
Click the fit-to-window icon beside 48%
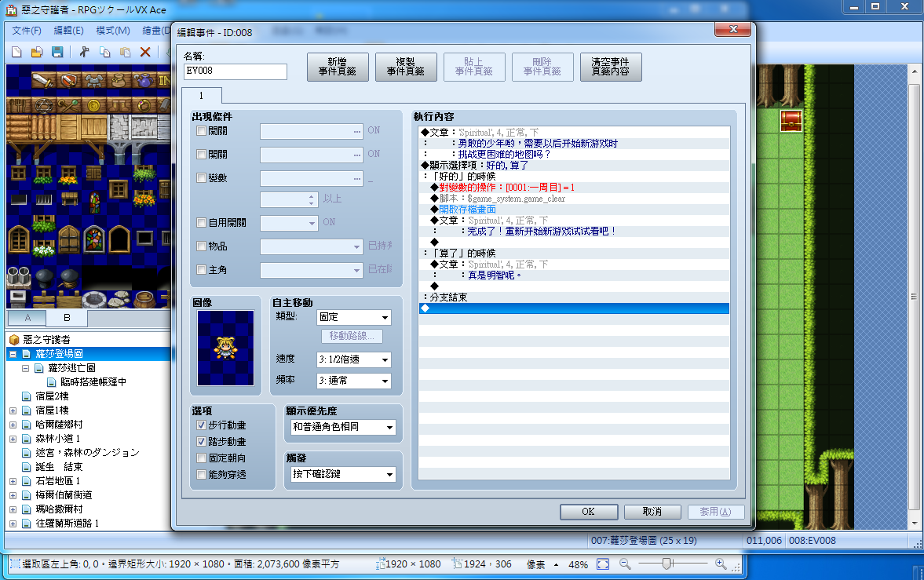(603, 564)
